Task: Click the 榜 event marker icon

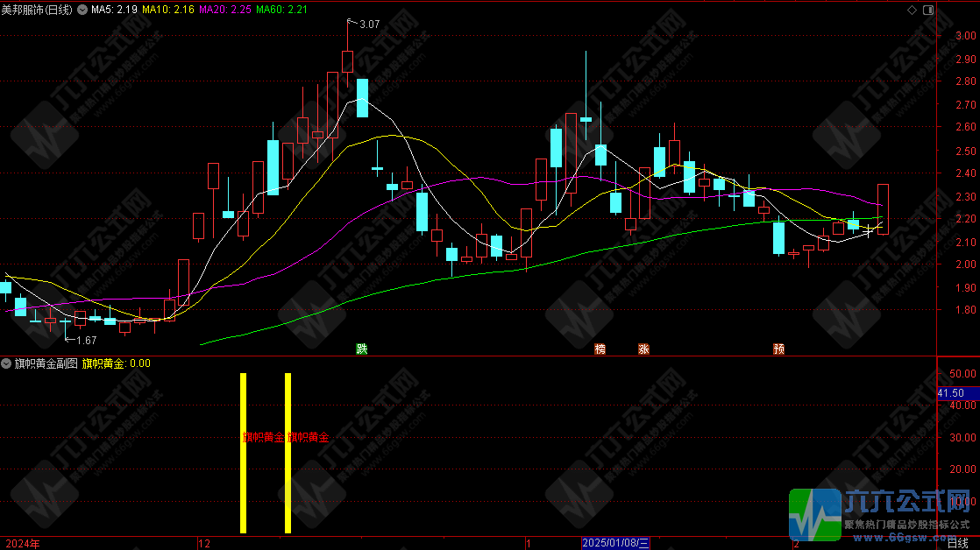Action: (600, 349)
